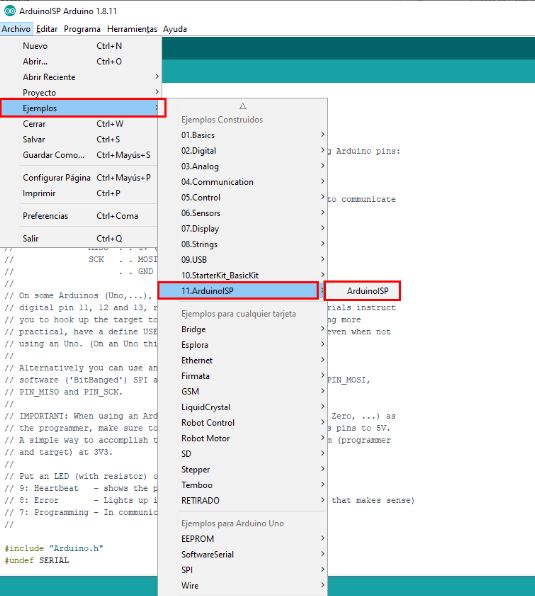The image size is (535, 596).
Task: Open Configurar Página option
Action: click(x=79, y=178)
